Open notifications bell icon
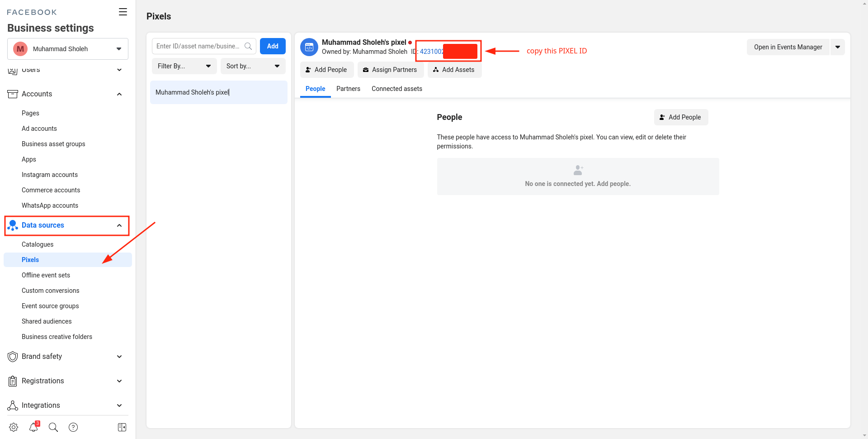 34,427
